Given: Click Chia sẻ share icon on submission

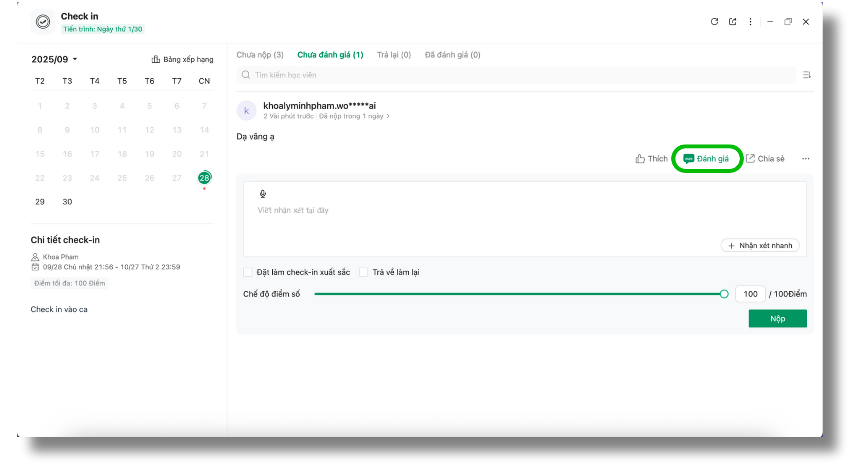Looking at the screenshot, I should tap(765, 159).
